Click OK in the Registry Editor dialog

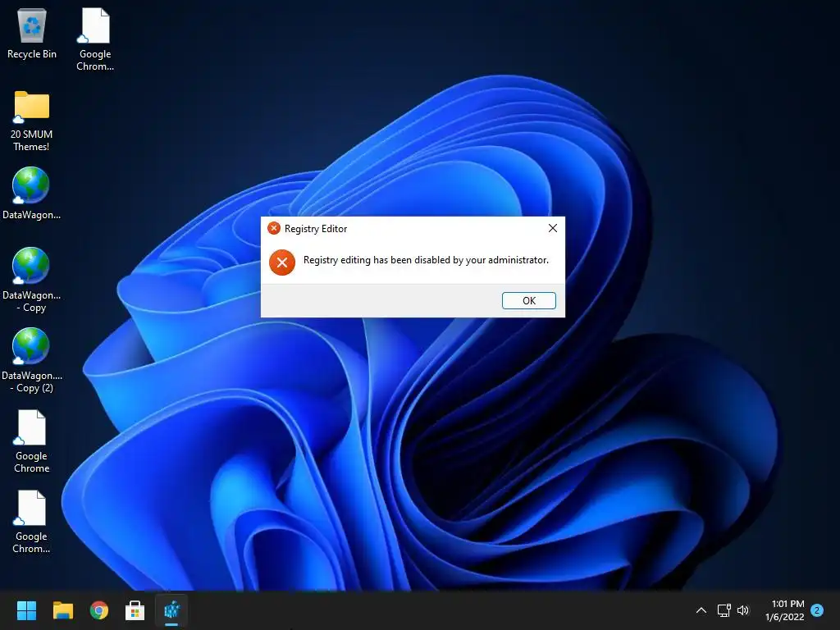pyautogui.click(x=529, y=300)
